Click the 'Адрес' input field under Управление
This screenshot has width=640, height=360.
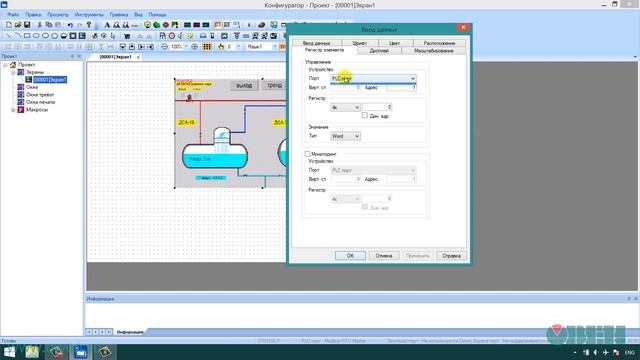(x=401, y=87)
